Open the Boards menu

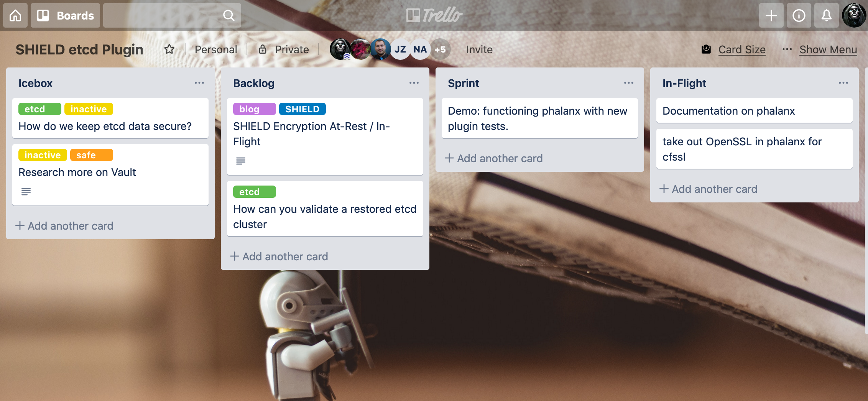click(65, 15)
